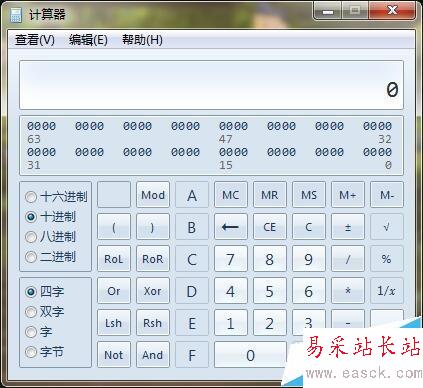Click the MC memory clear button
Viewport: 423px width, 388px height.
pyautogui.click(x=231, y=195)
